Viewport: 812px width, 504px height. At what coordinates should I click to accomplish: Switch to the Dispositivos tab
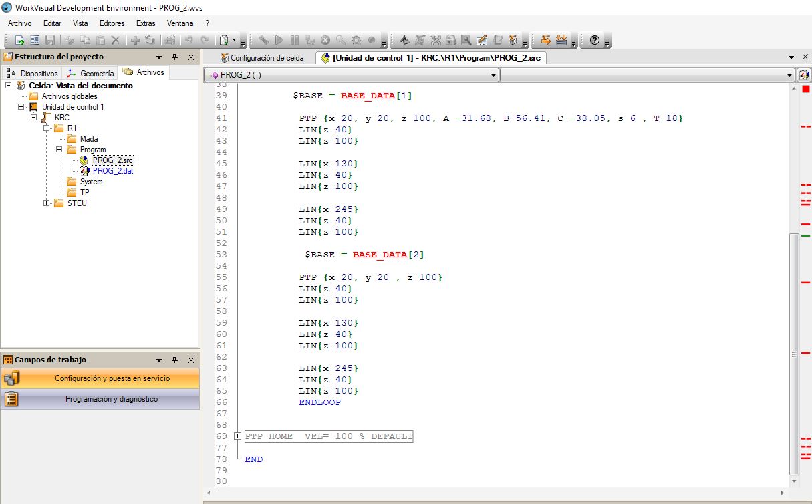(x=33, y=73)
